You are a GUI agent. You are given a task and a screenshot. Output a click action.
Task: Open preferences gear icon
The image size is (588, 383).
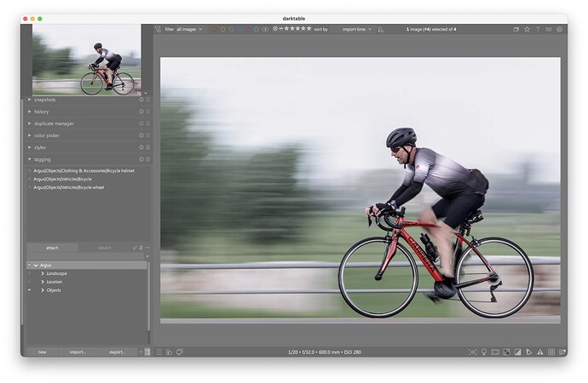click(x=560, y=29)
